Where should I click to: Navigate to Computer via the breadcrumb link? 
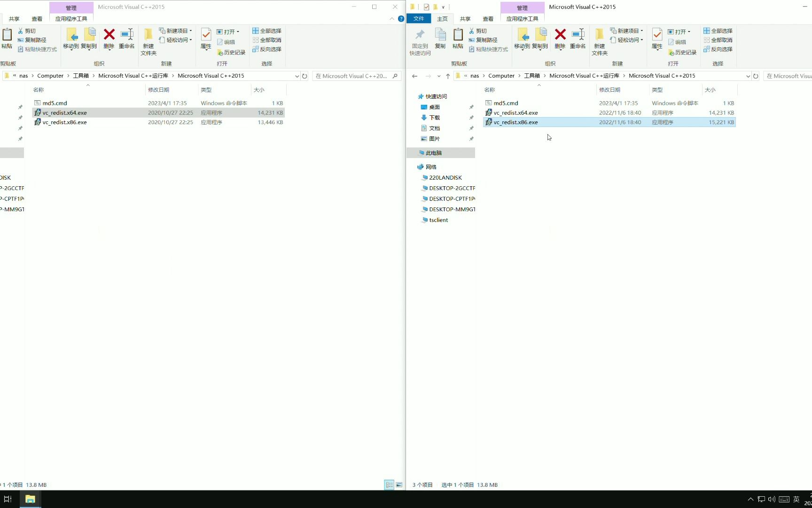501,75
